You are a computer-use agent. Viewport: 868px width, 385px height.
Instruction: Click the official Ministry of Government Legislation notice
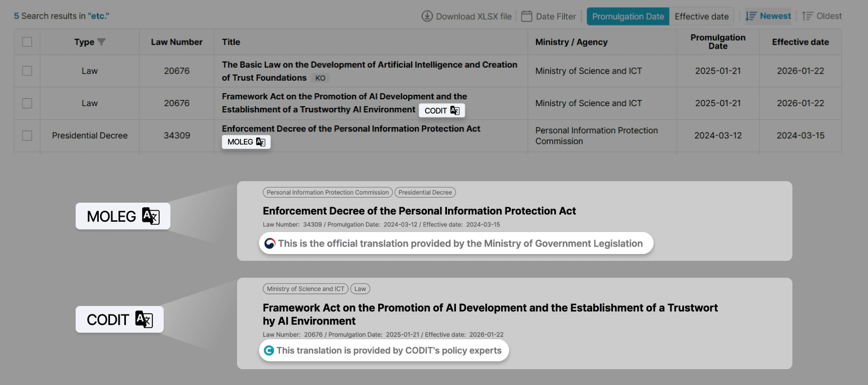(x=455, y=244)
